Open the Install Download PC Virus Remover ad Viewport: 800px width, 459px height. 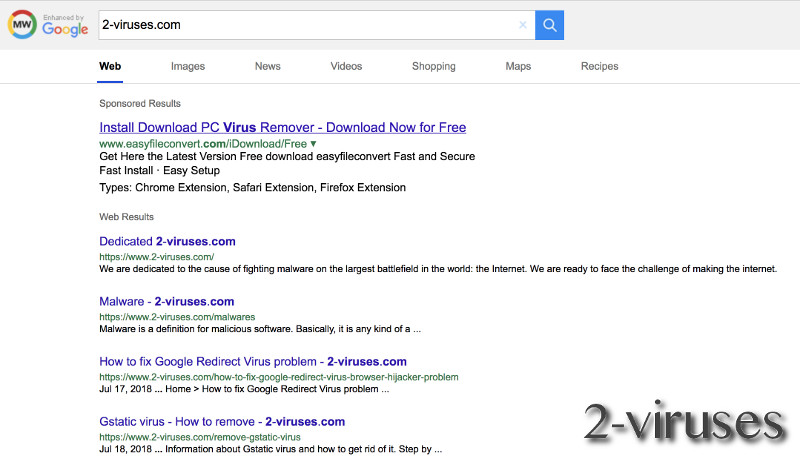[282, 127]
